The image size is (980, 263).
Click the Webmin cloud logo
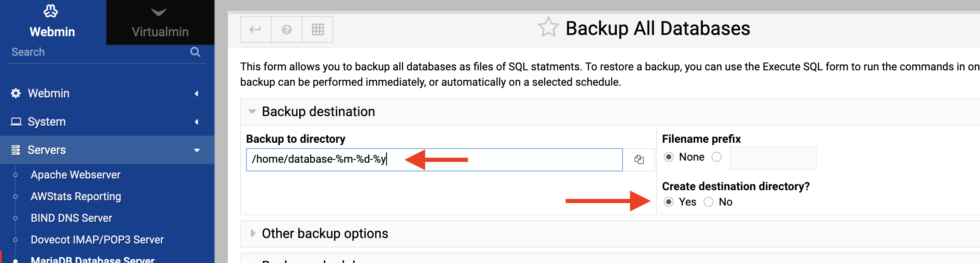point(52,12)
